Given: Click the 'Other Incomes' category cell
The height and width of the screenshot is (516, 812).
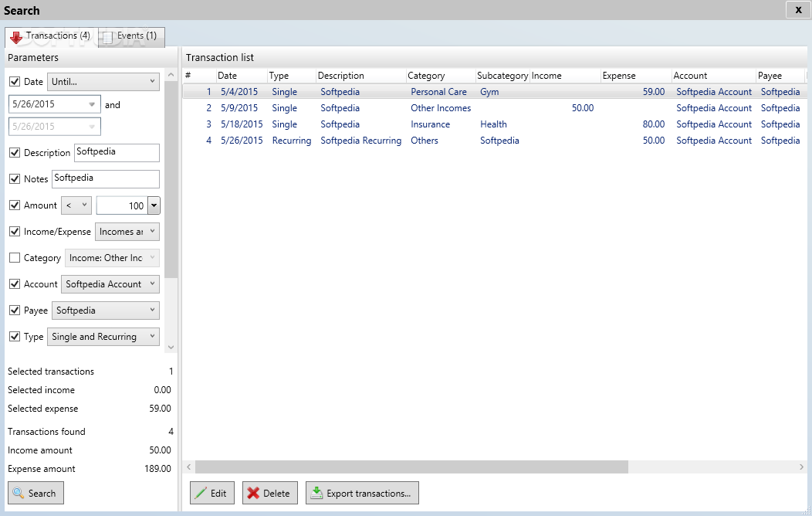Looking at the screenshot, I should (x=441, y=108).
